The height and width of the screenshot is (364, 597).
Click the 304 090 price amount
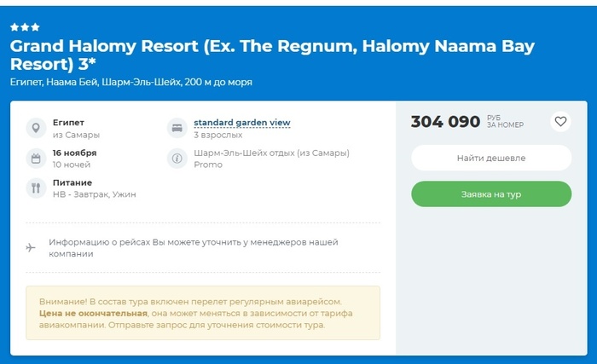(445, 122)
